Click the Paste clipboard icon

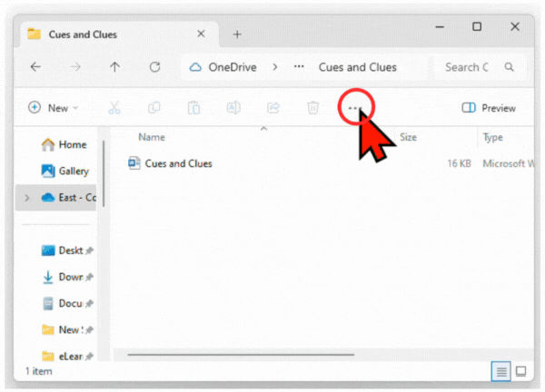[x=193, y=108]
